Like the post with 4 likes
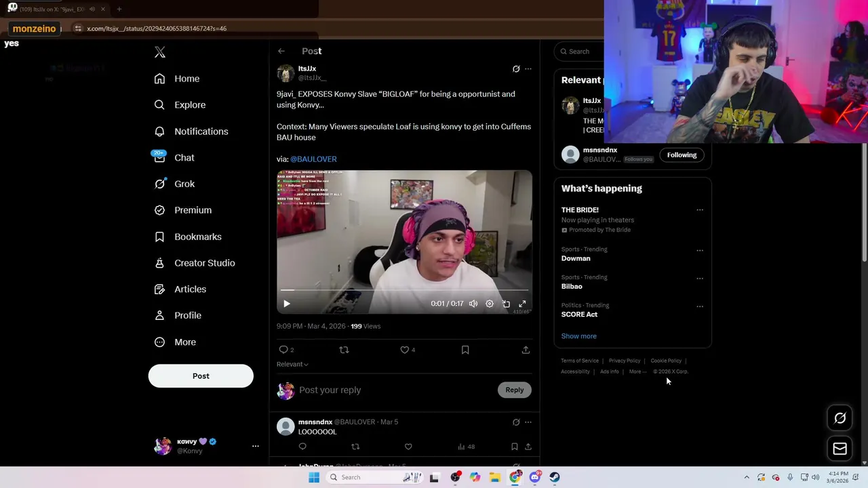 coord(408,350)
